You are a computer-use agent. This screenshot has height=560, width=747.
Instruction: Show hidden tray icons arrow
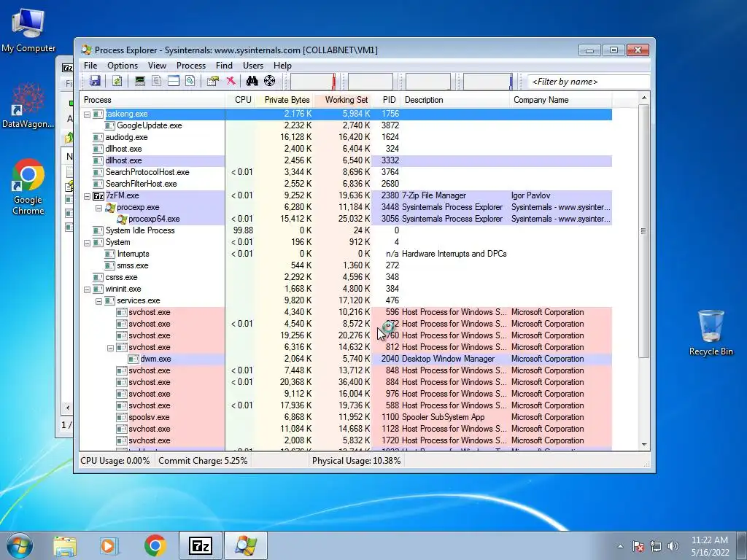620,546
